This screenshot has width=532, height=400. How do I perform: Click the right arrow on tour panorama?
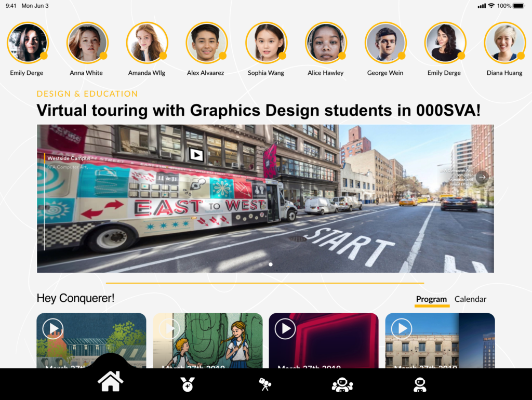482,177
